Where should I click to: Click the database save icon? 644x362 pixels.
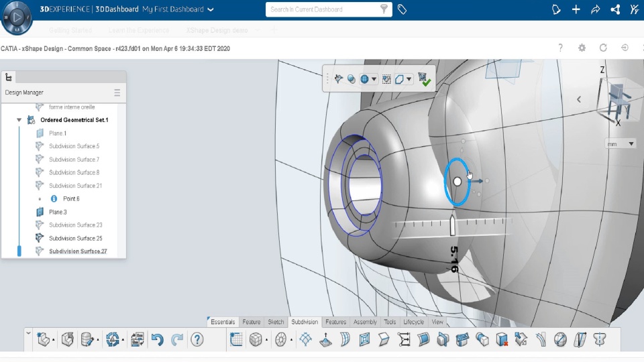(x=87, y=339)
